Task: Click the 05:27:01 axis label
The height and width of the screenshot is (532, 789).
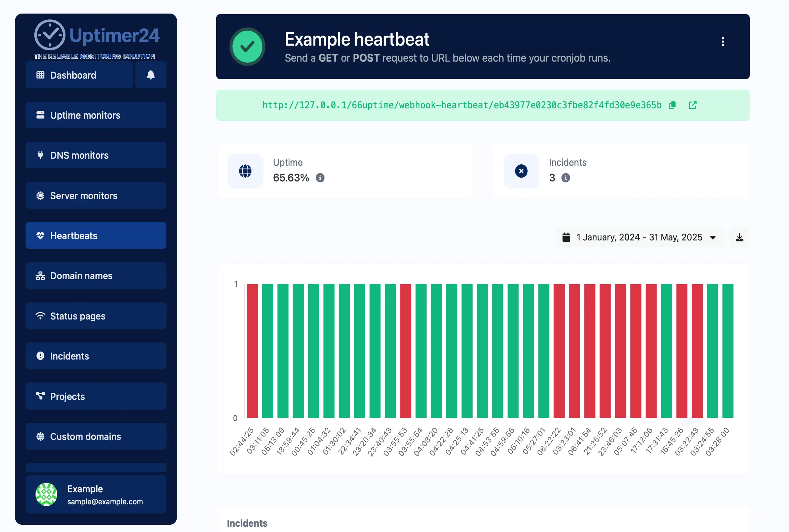Action: tap(533, 441)
